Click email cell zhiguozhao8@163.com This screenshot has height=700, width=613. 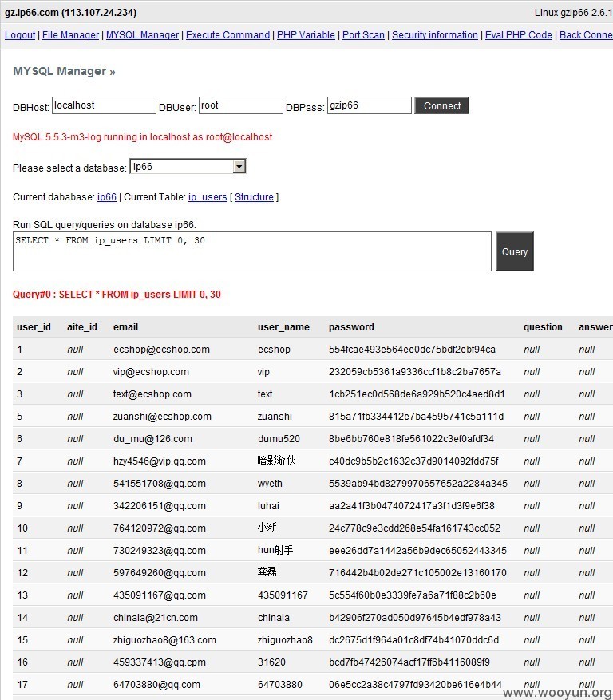(x=164, y=639)
